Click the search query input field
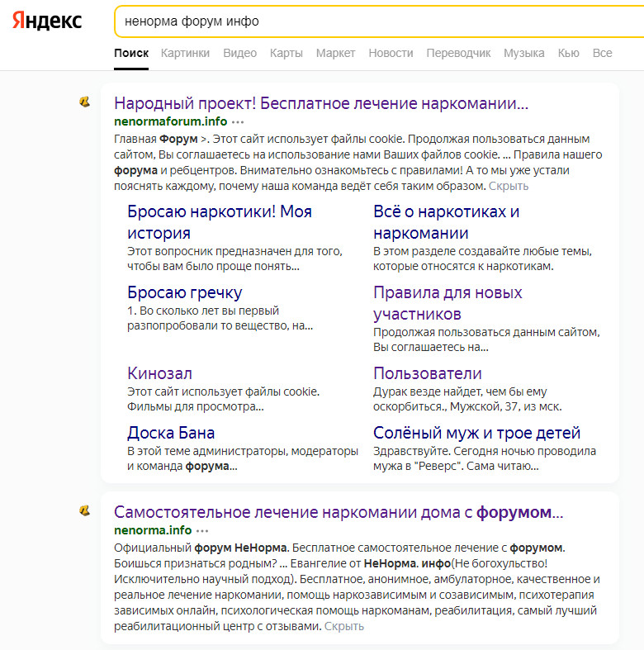The image size is (644, 650). click(372, 21)
